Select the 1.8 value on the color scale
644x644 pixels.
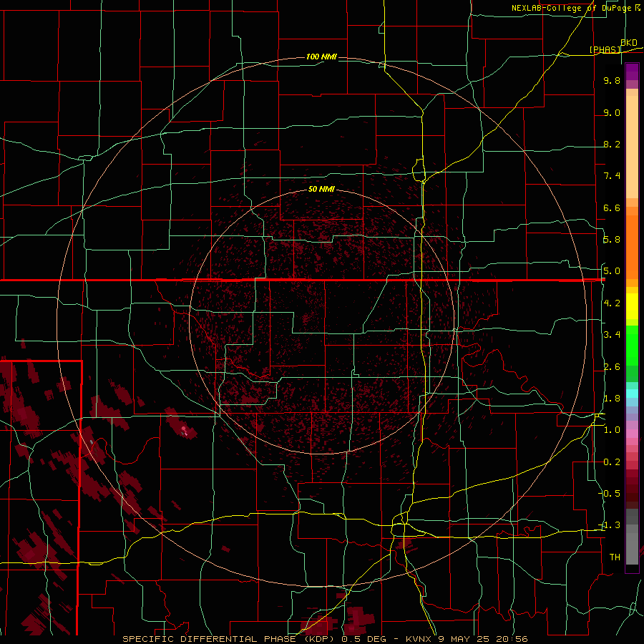612,399
